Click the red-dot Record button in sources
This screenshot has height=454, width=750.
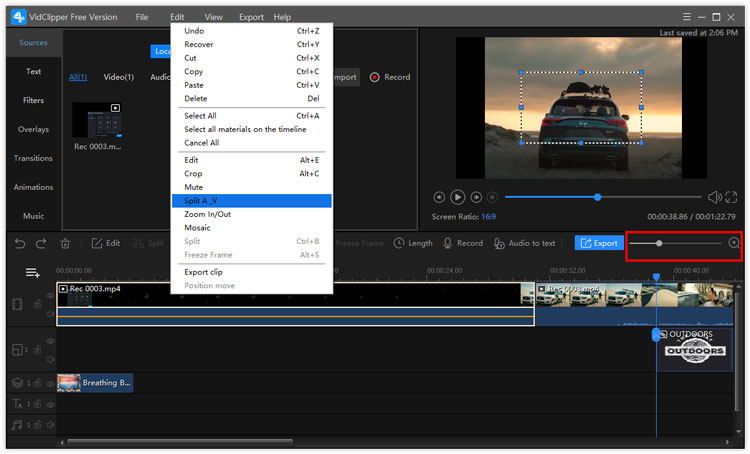click(x=390, y=77)
